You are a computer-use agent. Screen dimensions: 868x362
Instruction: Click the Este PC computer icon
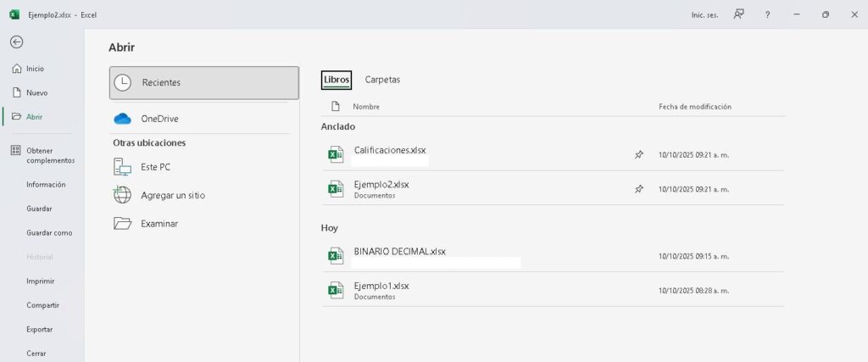[x=122, y=167]
